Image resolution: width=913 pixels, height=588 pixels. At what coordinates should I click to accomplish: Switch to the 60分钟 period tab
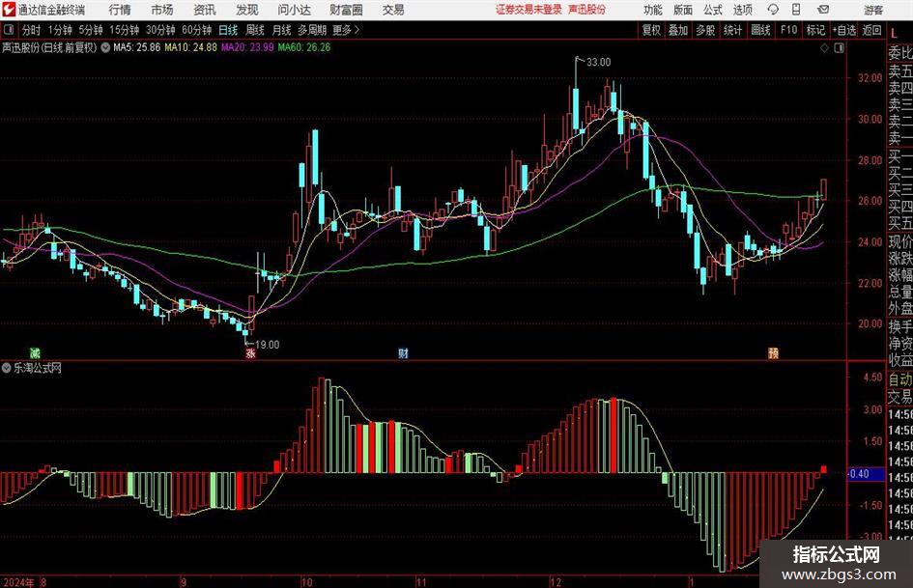click(197, 30)
